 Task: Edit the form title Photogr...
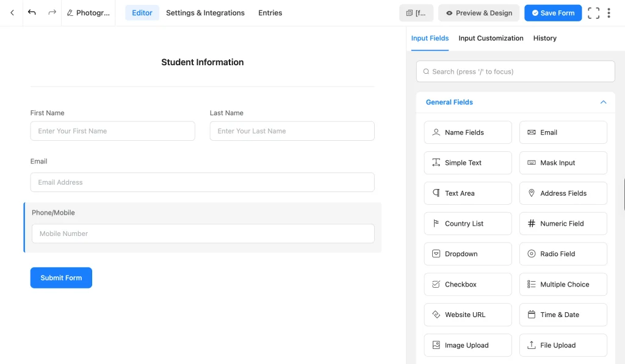point(88,13)
